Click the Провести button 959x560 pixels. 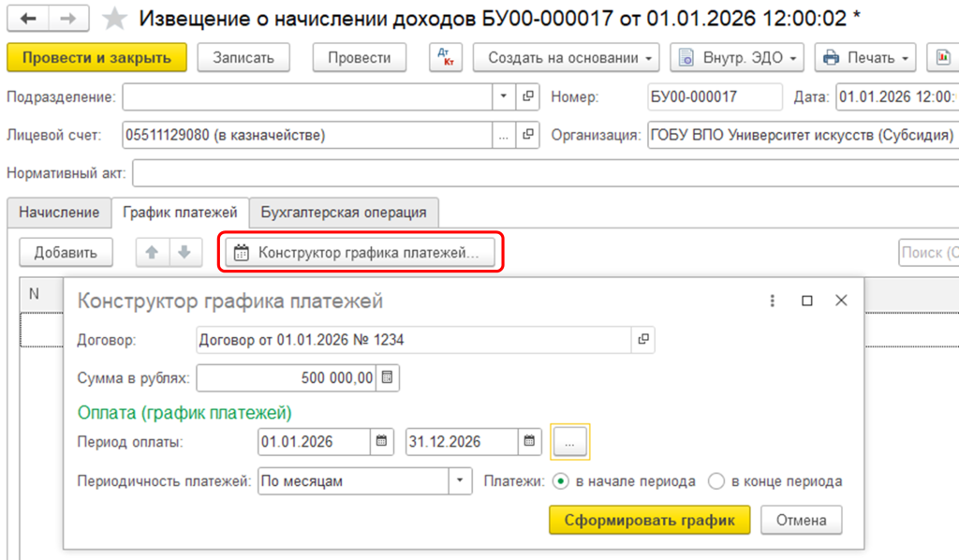(x=359, y=57)
